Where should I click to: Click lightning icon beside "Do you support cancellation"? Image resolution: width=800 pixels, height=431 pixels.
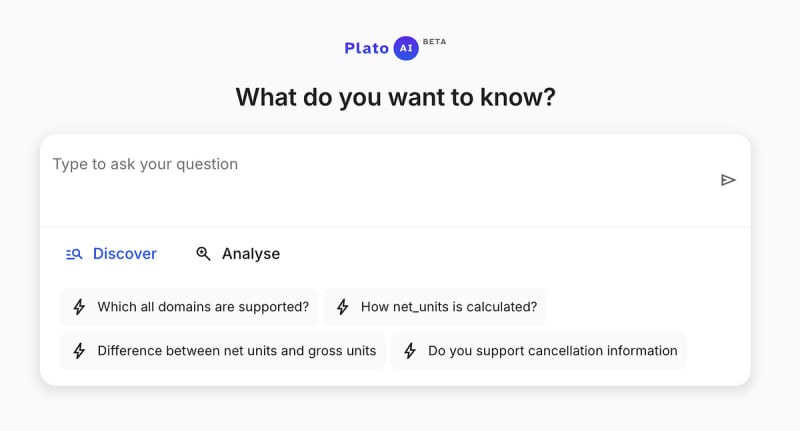pyautogui.click(x=410, y=351)
